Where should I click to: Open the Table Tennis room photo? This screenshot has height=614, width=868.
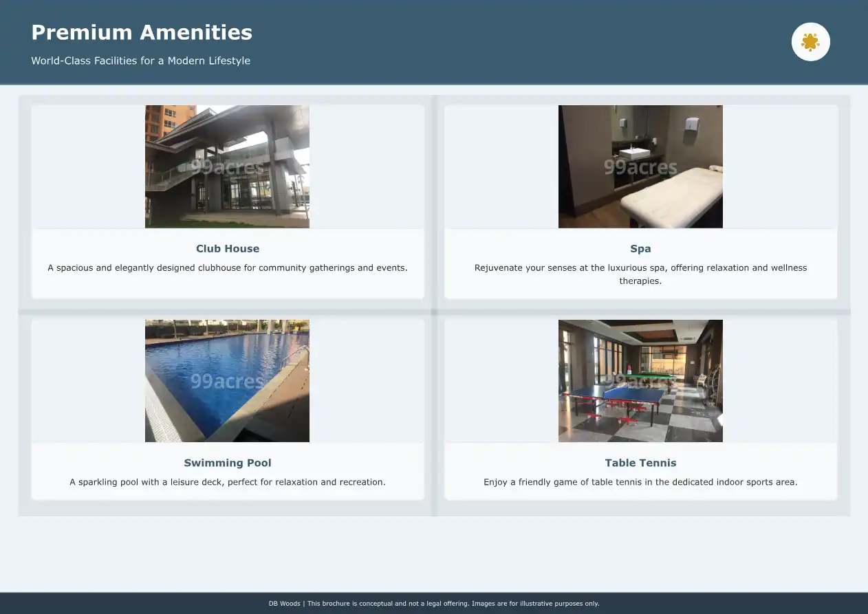[640, 380]
